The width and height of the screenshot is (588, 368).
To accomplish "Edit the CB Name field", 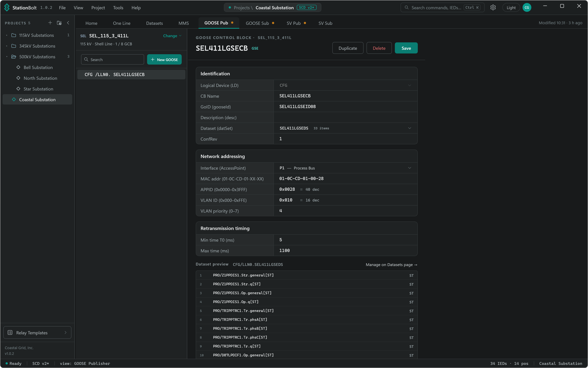I will click(346, 96).
